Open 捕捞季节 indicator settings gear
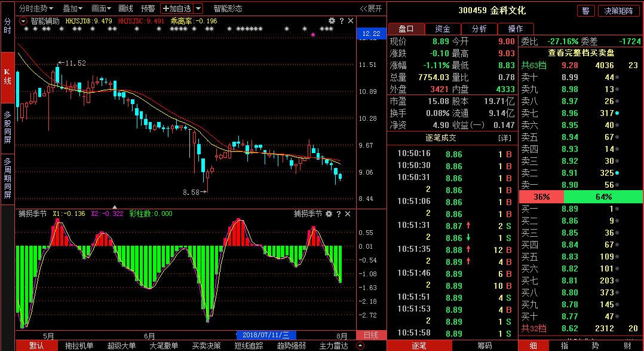The width and height of the screenshot is (644, 351). (329, 213)
